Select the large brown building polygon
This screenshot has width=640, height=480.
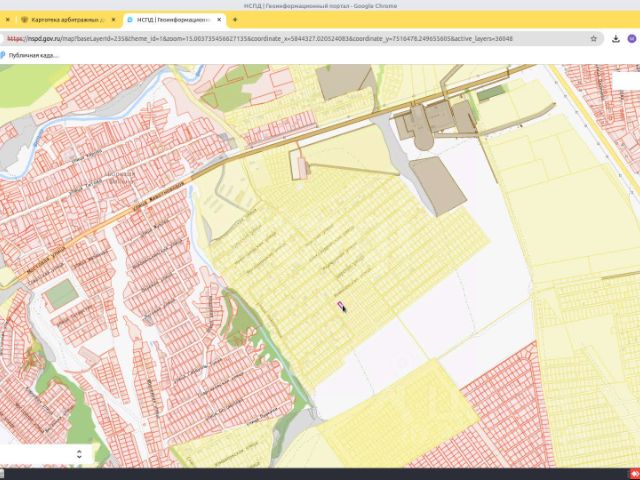pos(437,185)
